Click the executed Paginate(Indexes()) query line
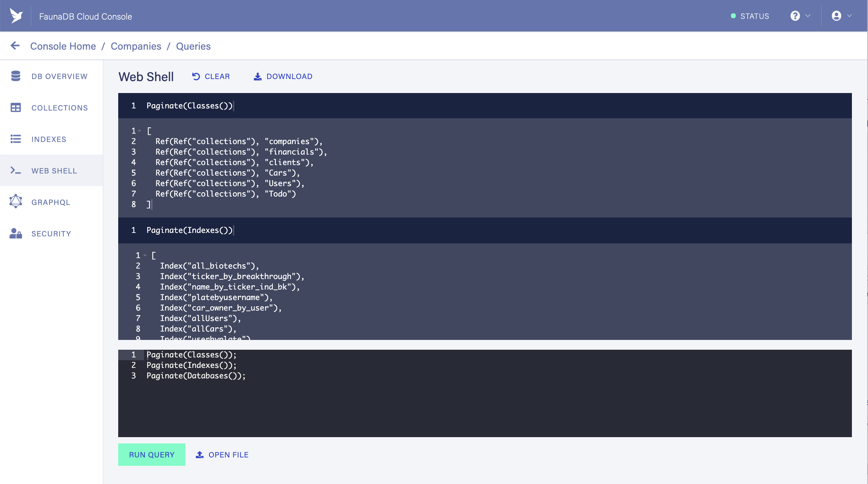The image size is (868, 484). click(x=190, y=230)
